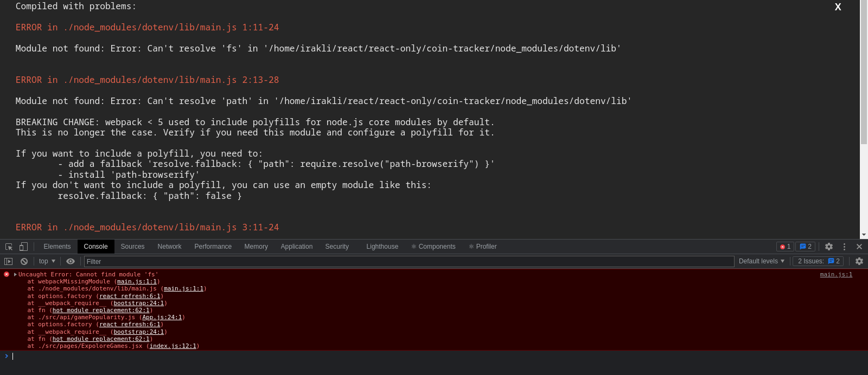Expand the Uncaught Error stack trace triangle
This screenshot has height=375, width=868.
click(x=15, y=275)
